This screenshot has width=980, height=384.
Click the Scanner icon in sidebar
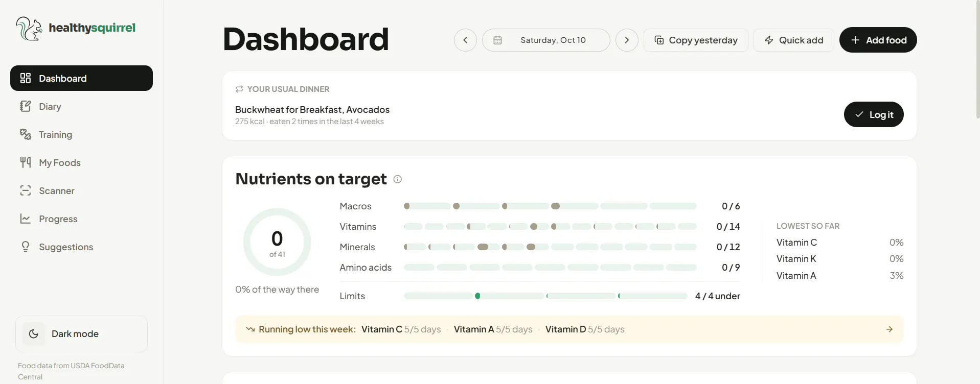click(x=25, y=190)
